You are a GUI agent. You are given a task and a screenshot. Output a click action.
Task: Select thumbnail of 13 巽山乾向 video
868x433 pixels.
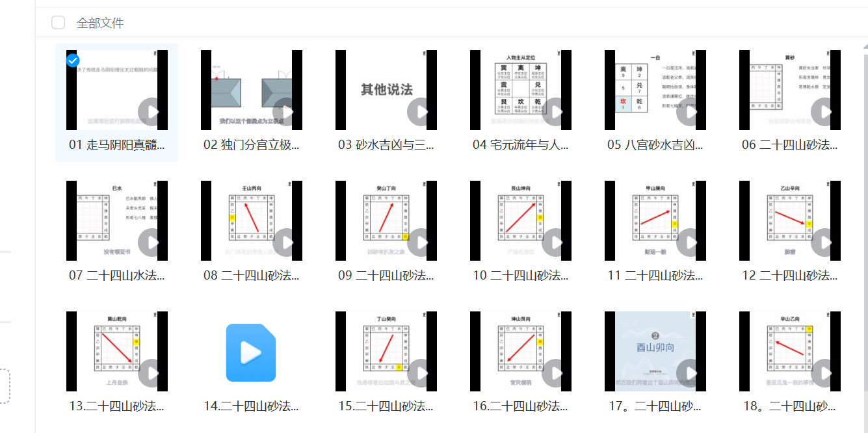(x=117, y=351)
